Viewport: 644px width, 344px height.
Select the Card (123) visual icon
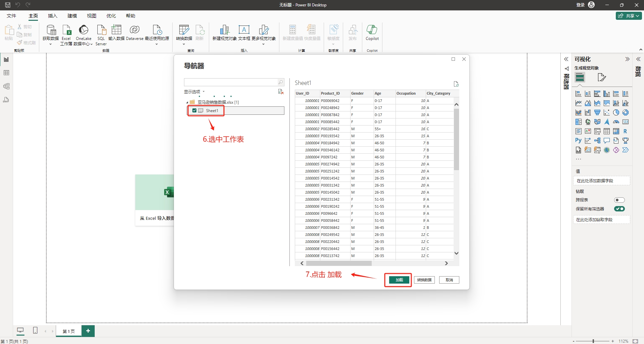tap(625, 122)
